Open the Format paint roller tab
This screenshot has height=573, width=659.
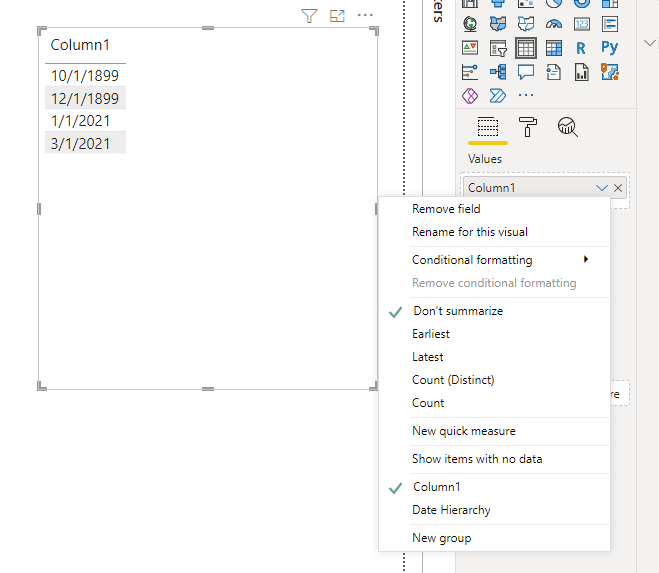528,127
